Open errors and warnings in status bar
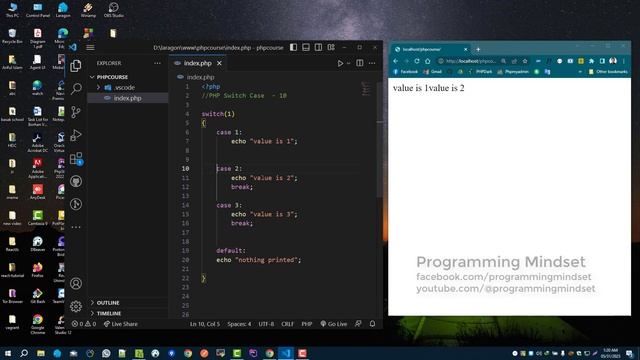 [84, 324]
